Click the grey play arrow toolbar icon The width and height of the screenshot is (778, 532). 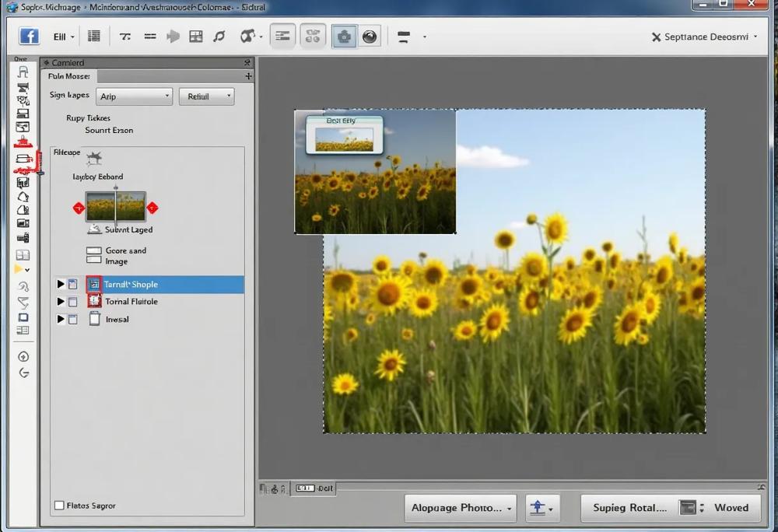[x=173, y=37]
